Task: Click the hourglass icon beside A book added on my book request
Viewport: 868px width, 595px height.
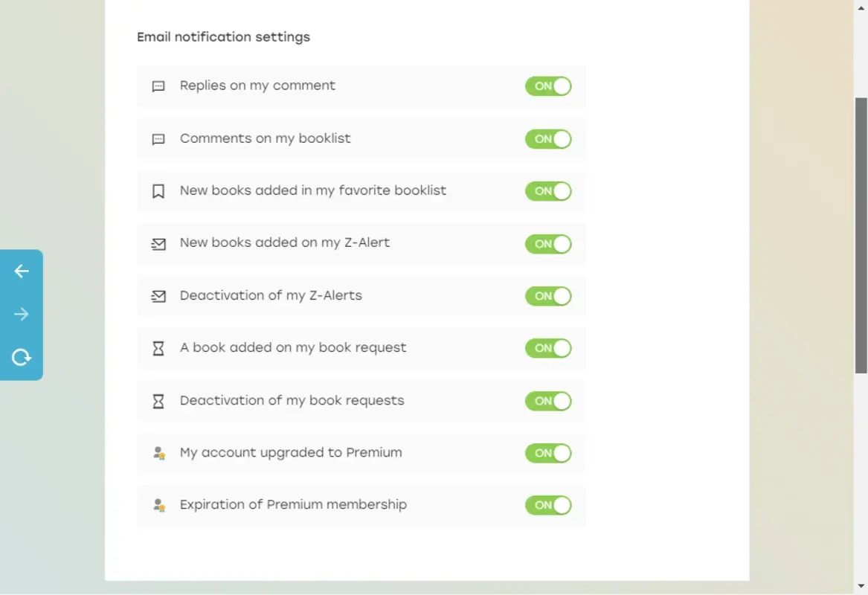Action: tap(158, 348)
